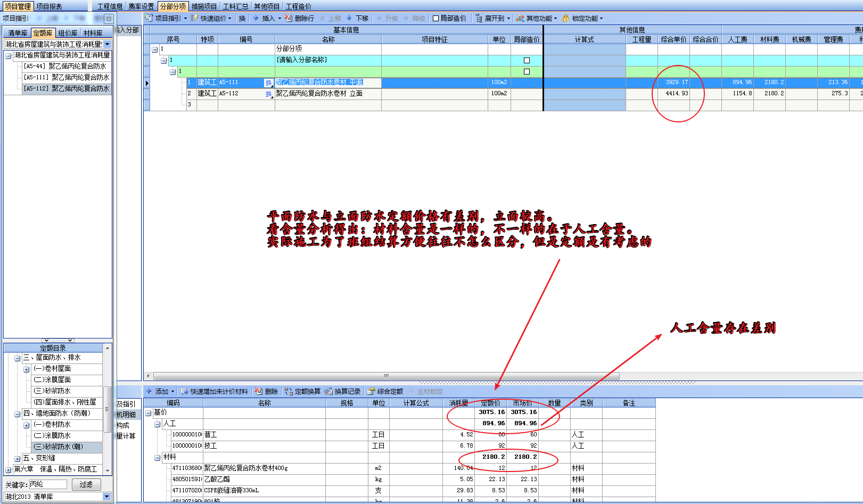Expand (一)卷材屋面 tree node

pyautogui.click(x=26, y=369)
